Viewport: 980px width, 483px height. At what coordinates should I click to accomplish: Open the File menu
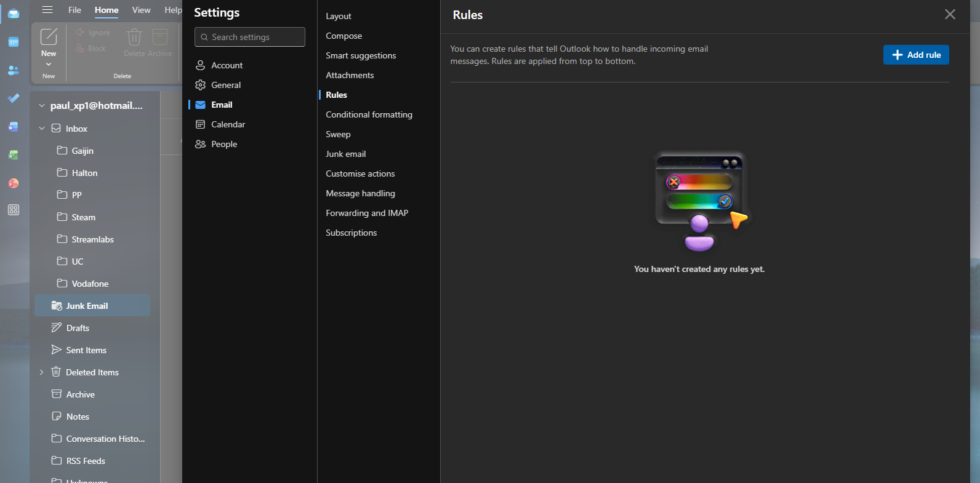(x=74, y=10)
